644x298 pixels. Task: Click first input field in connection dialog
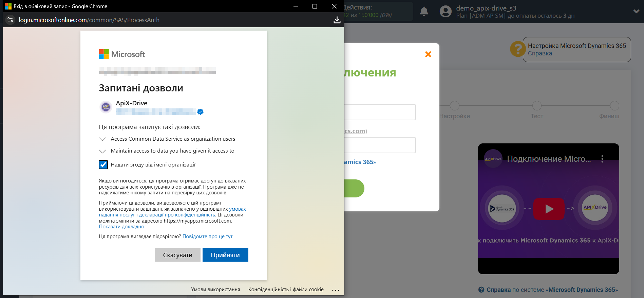pos(380,112)
